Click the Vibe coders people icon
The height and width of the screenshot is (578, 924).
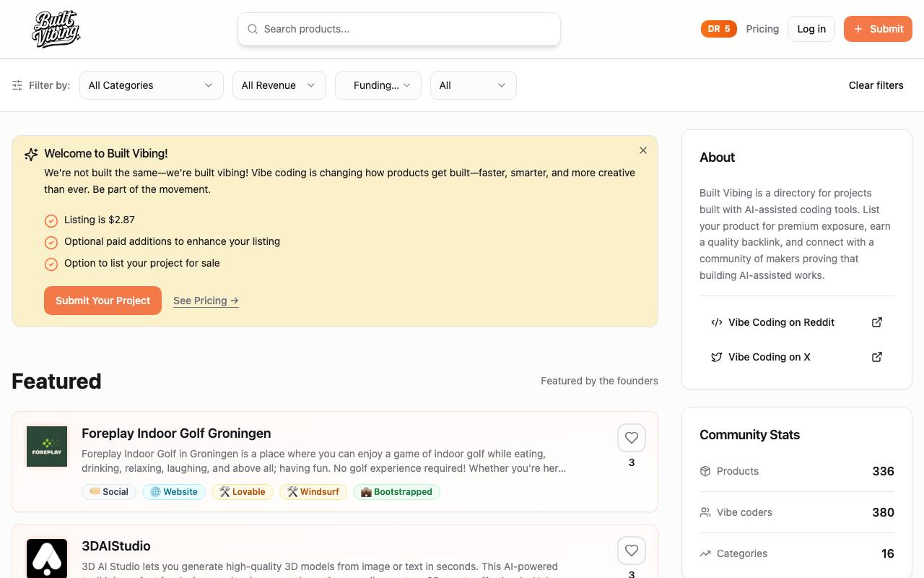705,512
